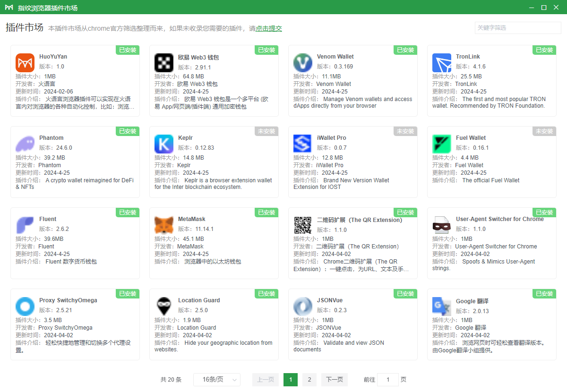The width and height of the screenshot is (567, 392).
Task: Select the Phantom ghost icon
Action: [x=25, y=144]
